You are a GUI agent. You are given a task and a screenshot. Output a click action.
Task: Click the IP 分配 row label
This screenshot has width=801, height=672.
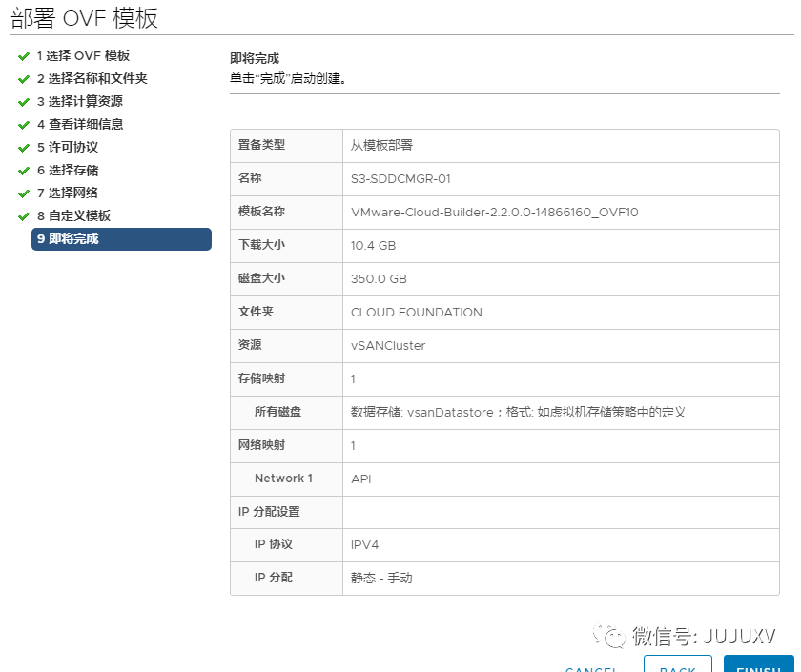(274, 578)
